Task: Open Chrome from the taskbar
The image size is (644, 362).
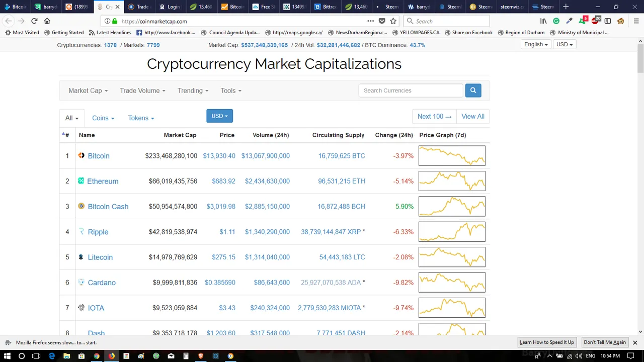Action: [x=96, y=356]
